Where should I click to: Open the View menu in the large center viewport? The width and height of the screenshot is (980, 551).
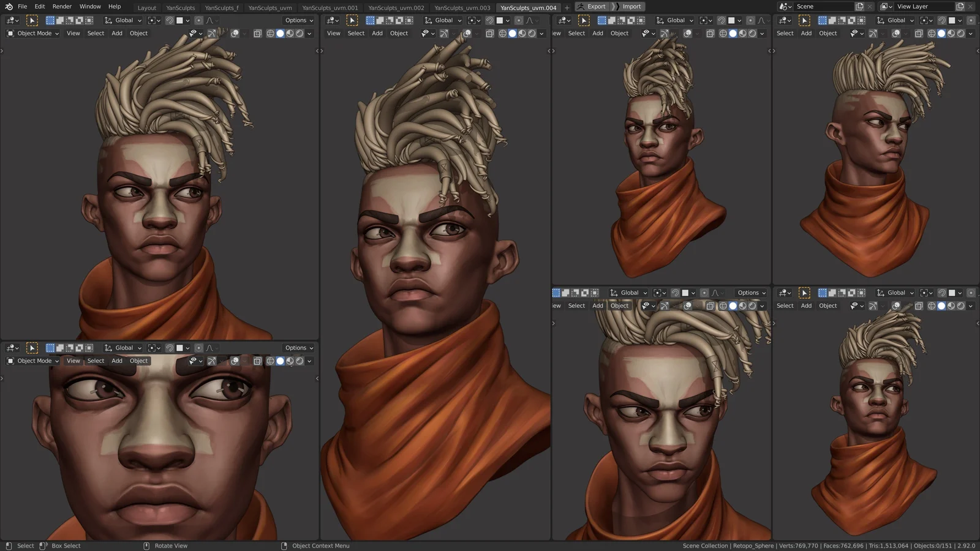333,33
